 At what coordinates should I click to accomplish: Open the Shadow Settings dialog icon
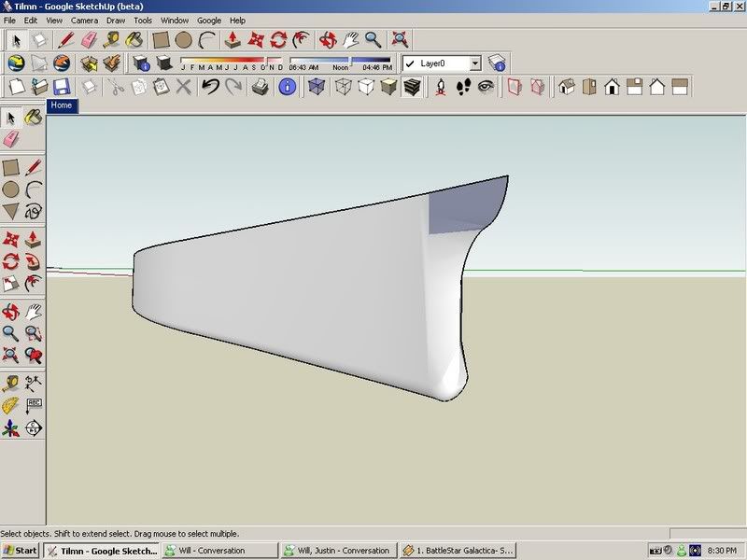(142, 63)
